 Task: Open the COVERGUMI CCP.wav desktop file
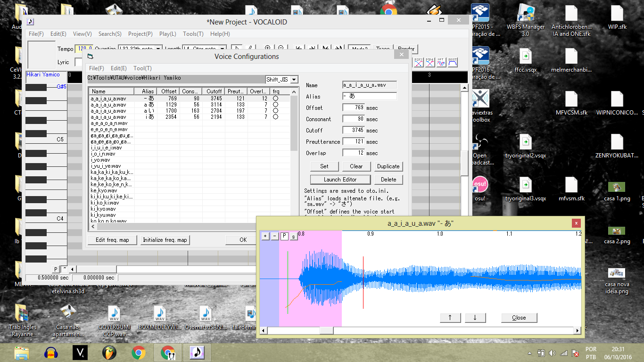(114, 321)
